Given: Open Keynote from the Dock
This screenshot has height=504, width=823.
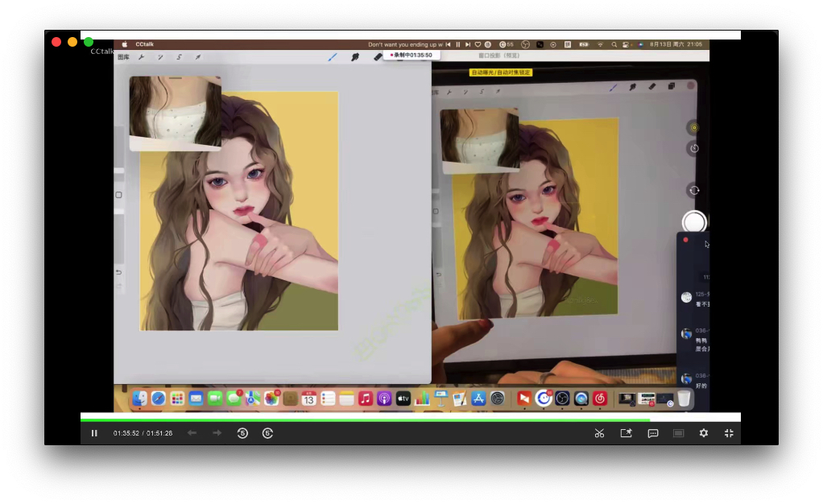Looking at the screenshot, I should [x=441, y=399].
